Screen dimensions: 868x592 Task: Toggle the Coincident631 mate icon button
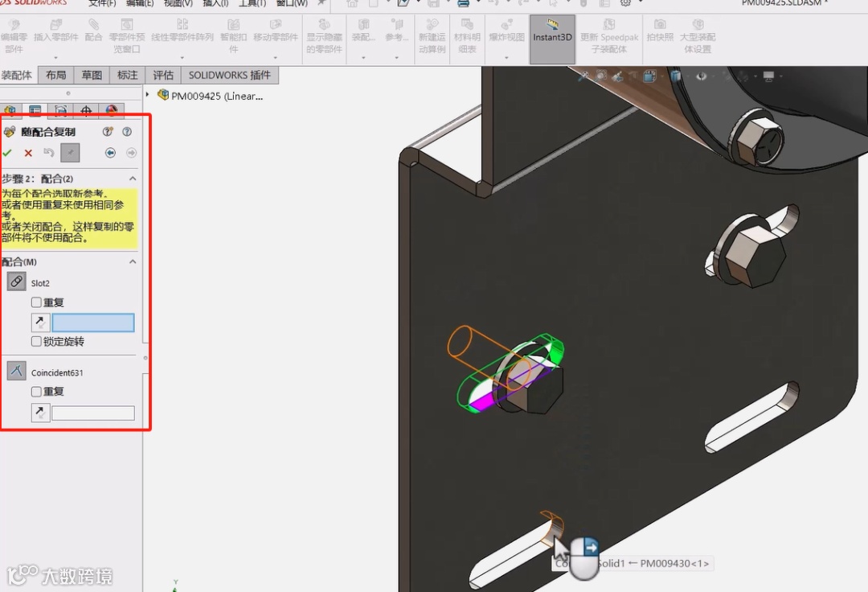click(17, 371)
